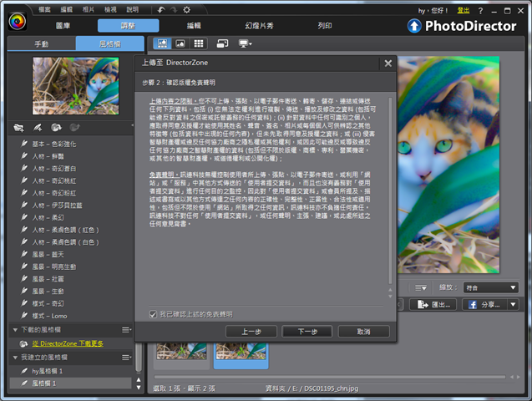Collapse the 下載的風格檔 section

[15, 330]
